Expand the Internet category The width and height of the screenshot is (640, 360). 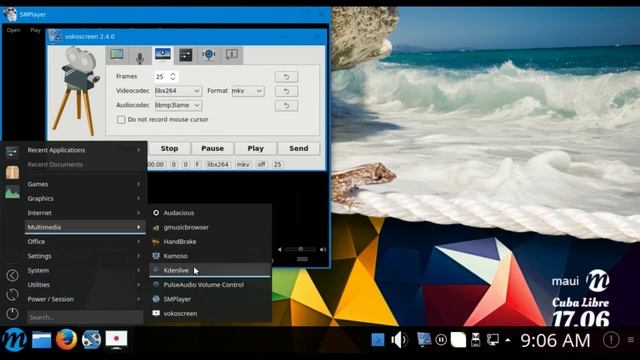(84, 213)
